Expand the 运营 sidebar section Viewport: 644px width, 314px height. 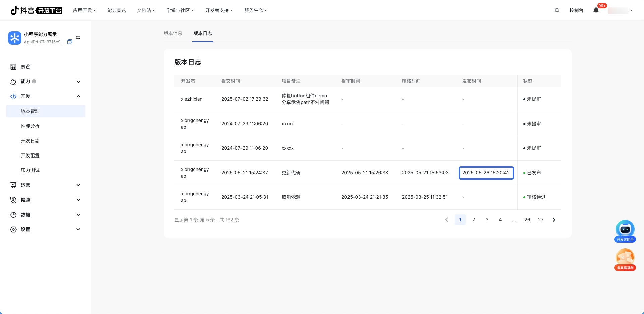pyautogui.click(x=78, y=185)
